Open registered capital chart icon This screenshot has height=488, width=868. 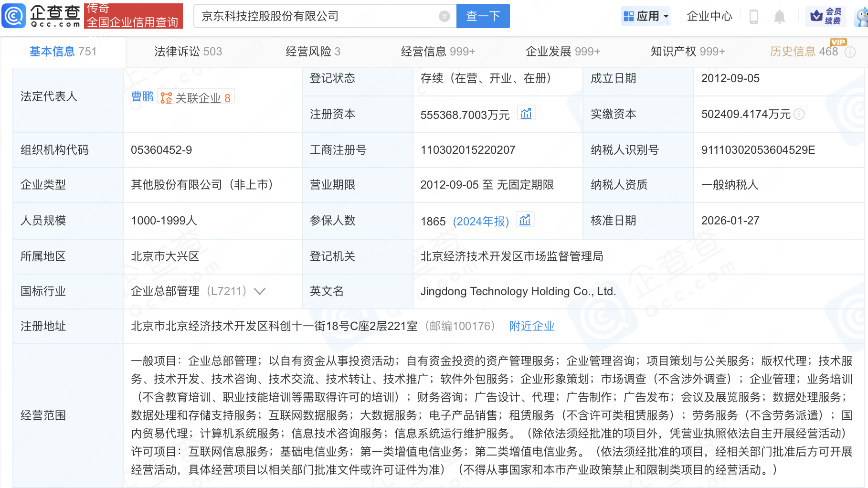[x=526, y=114]
